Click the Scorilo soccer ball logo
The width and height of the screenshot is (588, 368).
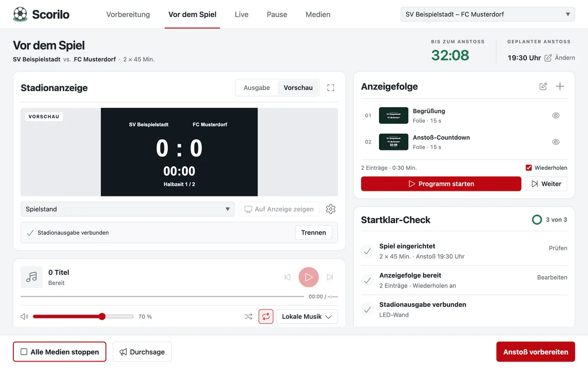[x=20, y=14]
